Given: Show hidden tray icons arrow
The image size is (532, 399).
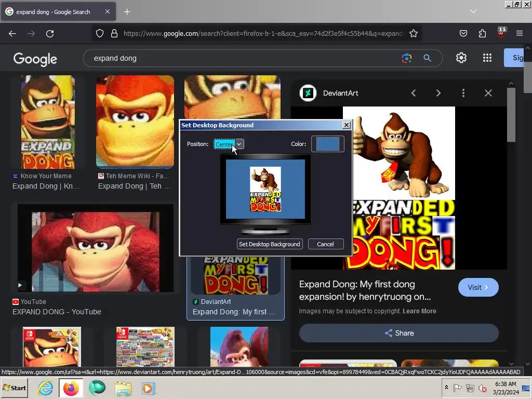Looking at the screenshot, I should pyautogui.click(x=446, y=388).
